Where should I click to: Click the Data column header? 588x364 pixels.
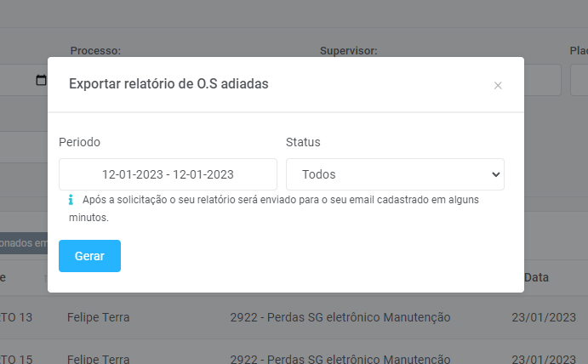click(536, 277)
